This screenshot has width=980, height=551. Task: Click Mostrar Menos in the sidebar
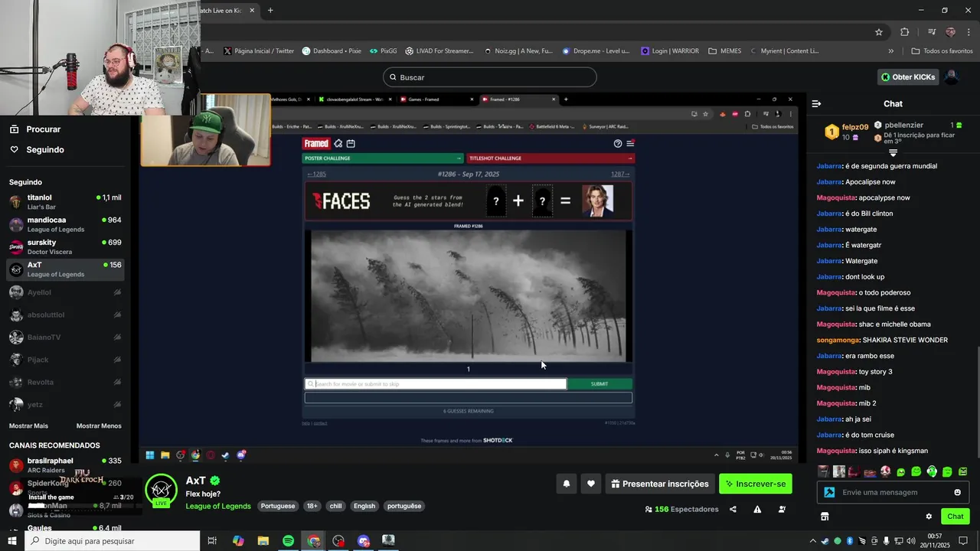point(99,425)
